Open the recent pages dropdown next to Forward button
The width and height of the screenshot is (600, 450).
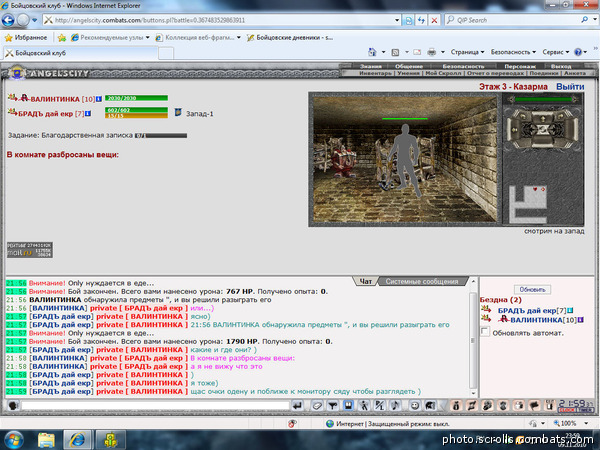[34, 20]
